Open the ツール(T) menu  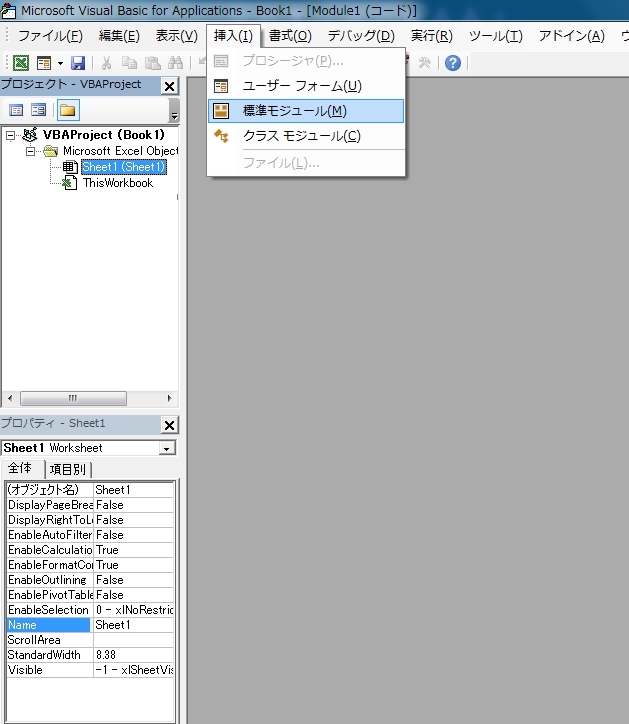(496, 36)
